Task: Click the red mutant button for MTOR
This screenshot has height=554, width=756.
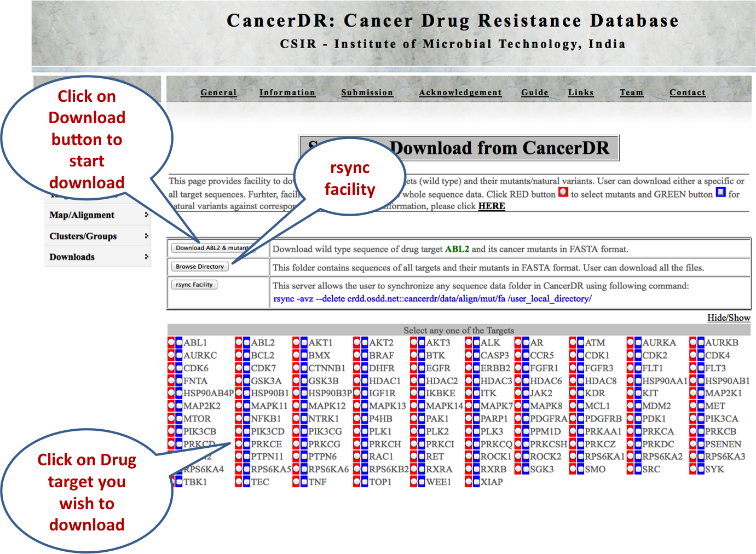Action: [x=171, y=418]
